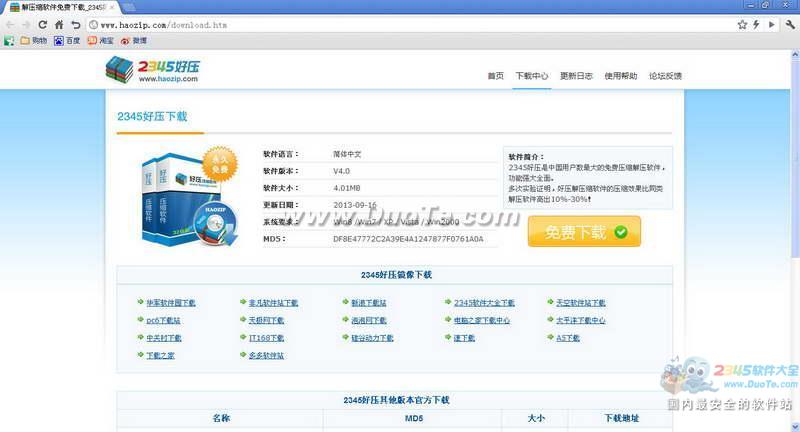Image resolution: width=800 pixels, height=432 pixels.
Task: Open the 天空软件站下载 mirror link
Action: click(581, 303)
